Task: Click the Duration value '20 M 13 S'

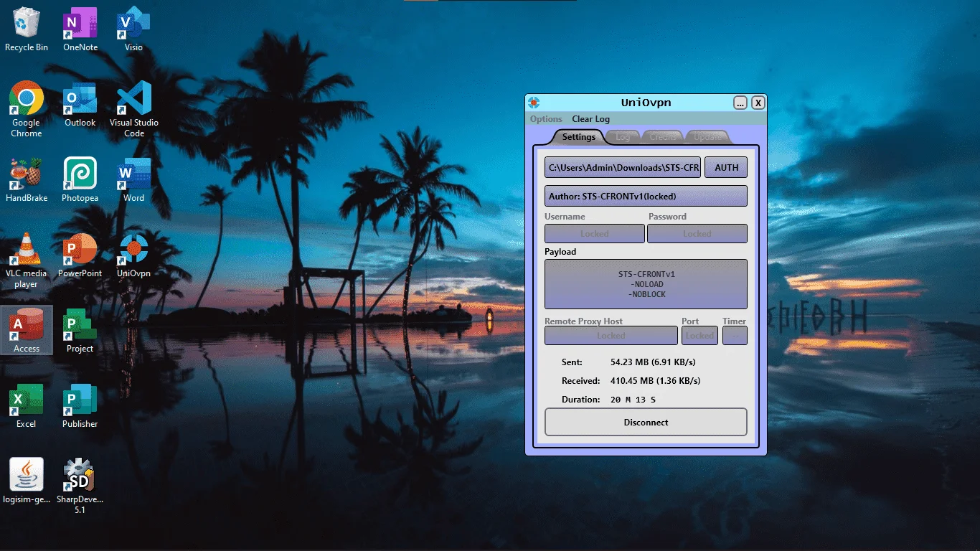Action: pyautogui.click(x=633, y=400)
